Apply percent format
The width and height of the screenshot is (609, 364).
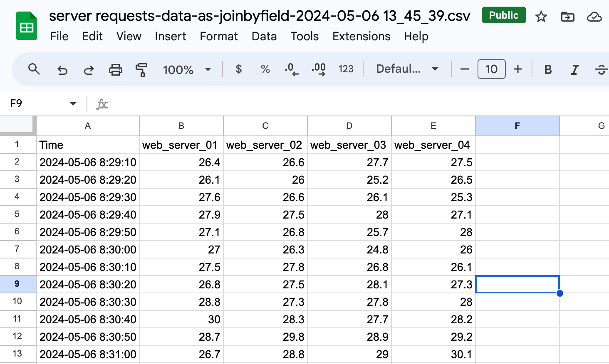coord(265,69)
